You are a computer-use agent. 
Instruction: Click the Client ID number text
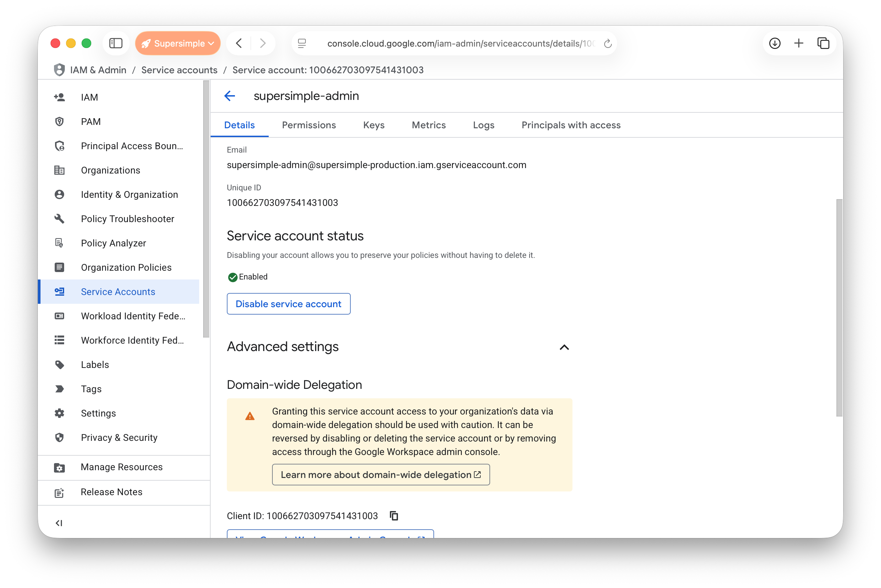(x=322, y=516)
